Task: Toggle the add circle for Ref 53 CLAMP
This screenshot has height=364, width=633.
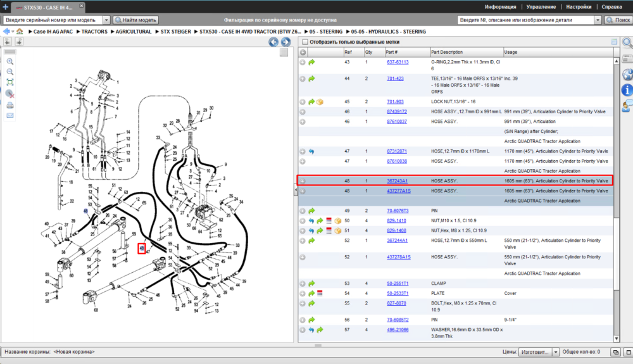Action: click(x=303, y=284)
